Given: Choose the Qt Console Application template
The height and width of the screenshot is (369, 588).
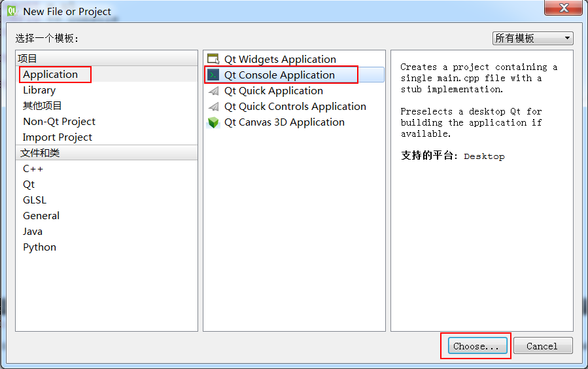Looking at the screenshot, I should [x=294, y=75].
